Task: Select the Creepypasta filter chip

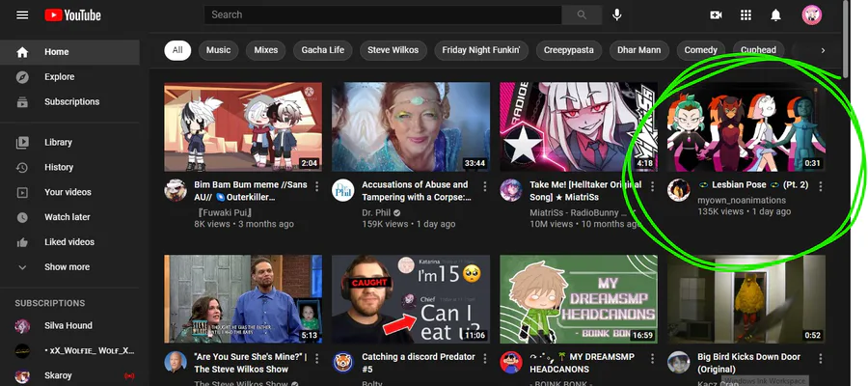Action: coord(568,50)
